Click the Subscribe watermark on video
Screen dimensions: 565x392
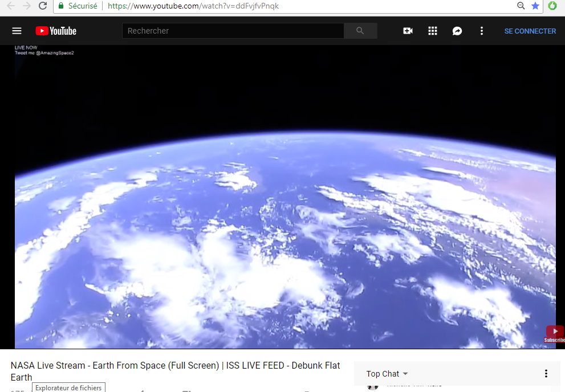click(x=555, y=334)
